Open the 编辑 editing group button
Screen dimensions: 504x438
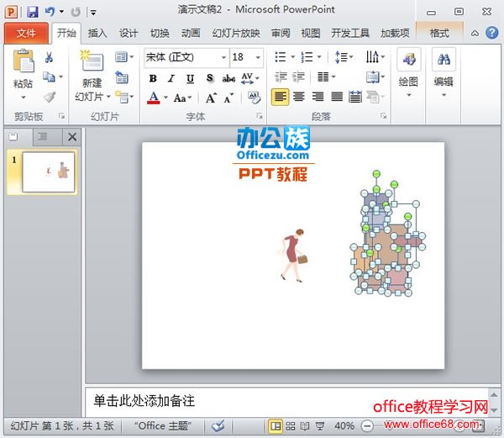(444, 73)
